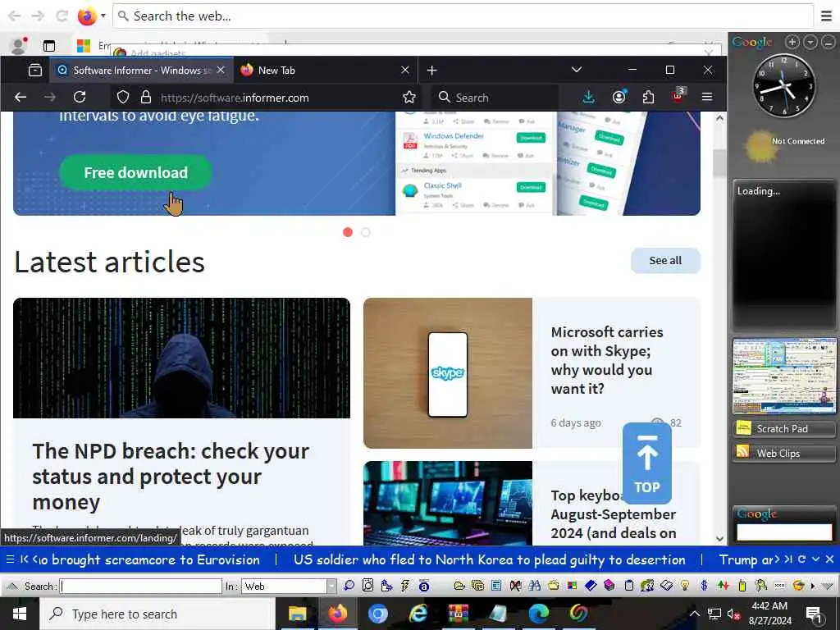Collapse the search toolbar with the up arrow

13,586
